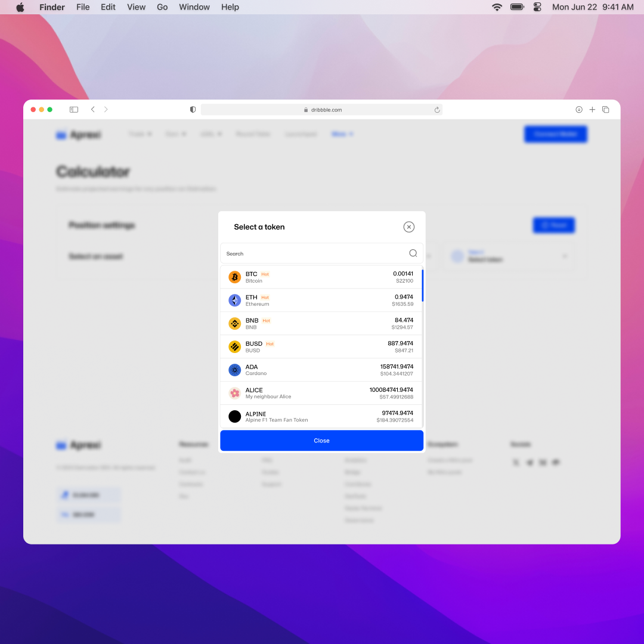Click the battery icon in menu bar
The height and width of the screenshot is (644, 644).
[x=516, y=7]
